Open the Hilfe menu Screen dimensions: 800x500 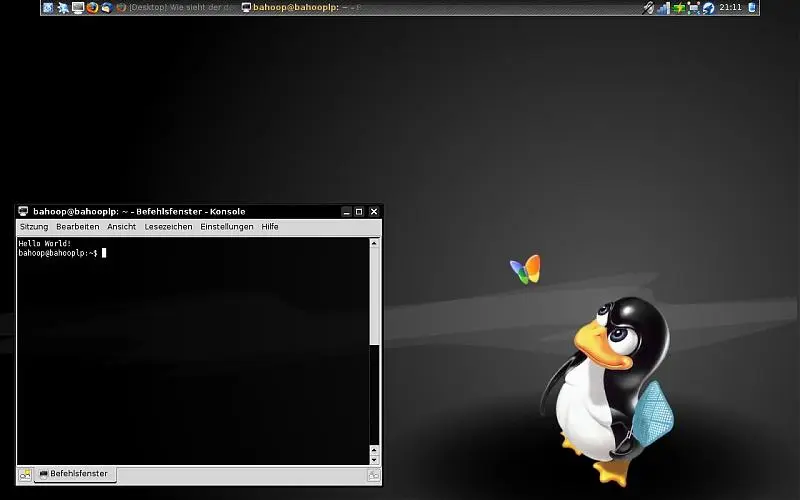[x=270, y=227]
